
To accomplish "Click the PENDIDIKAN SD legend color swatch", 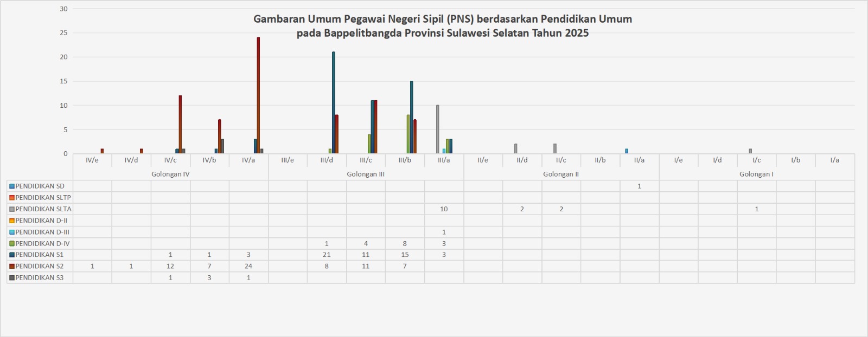I will click(12, 186).
